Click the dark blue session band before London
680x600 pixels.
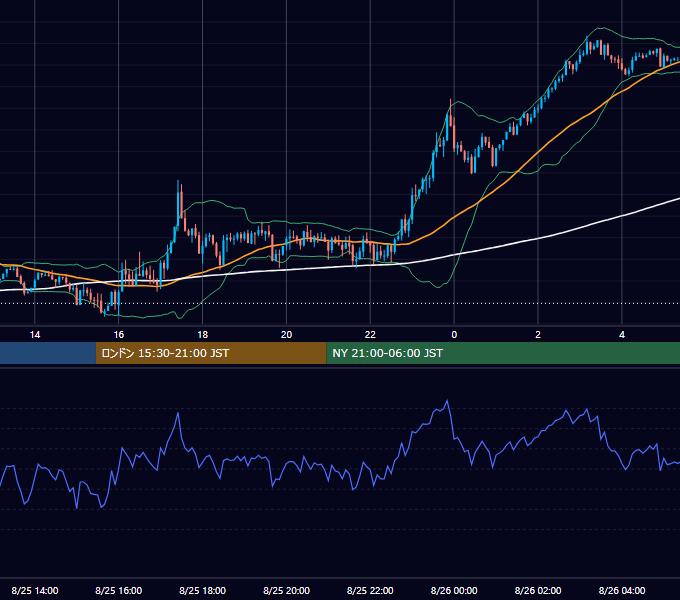48,353
